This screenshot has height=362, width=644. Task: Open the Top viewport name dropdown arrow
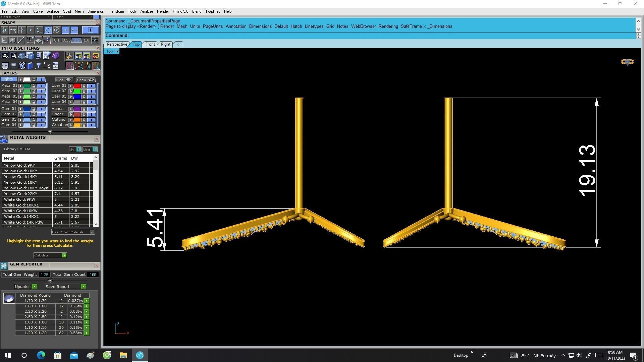point(117,51)
